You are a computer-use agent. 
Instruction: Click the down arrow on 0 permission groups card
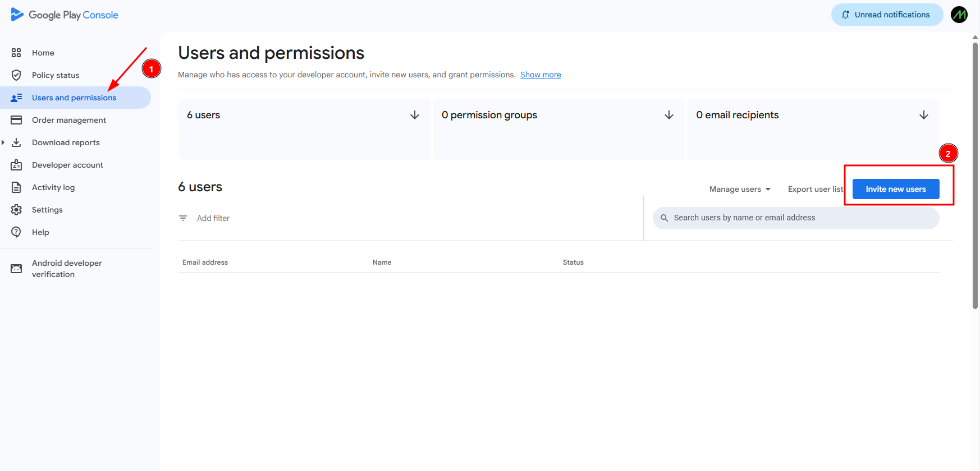click(x=669, y=115)
